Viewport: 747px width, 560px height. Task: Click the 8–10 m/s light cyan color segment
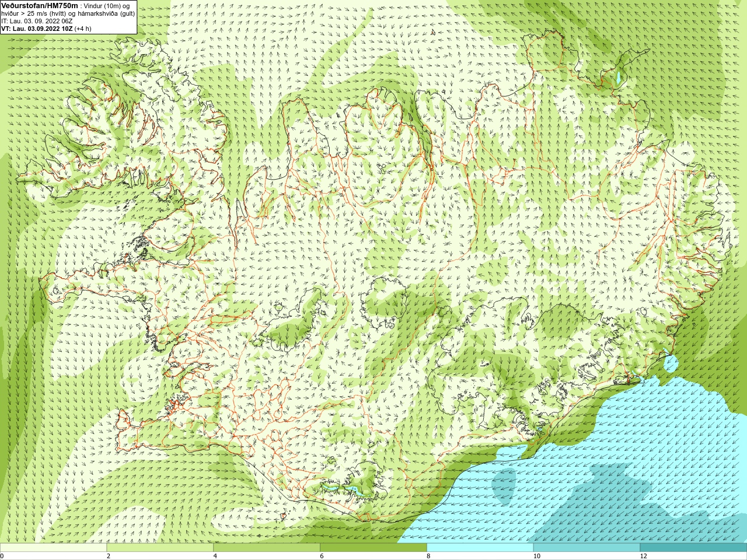point(480,548)
